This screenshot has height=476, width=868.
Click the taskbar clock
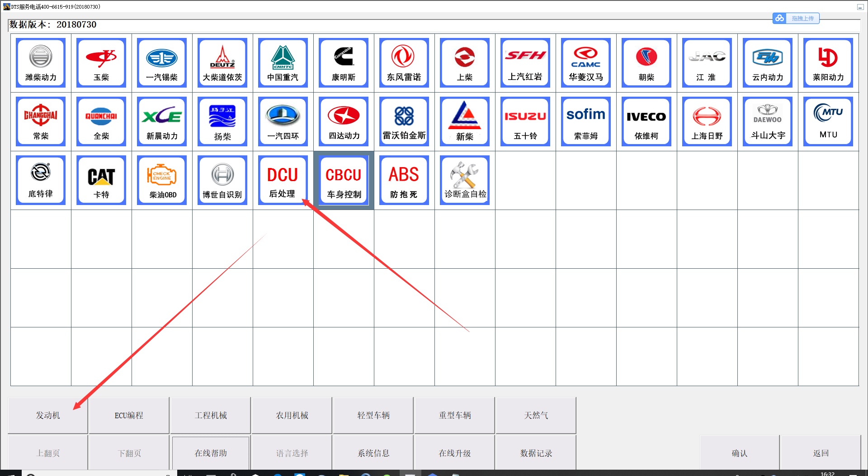click(827, 473)
